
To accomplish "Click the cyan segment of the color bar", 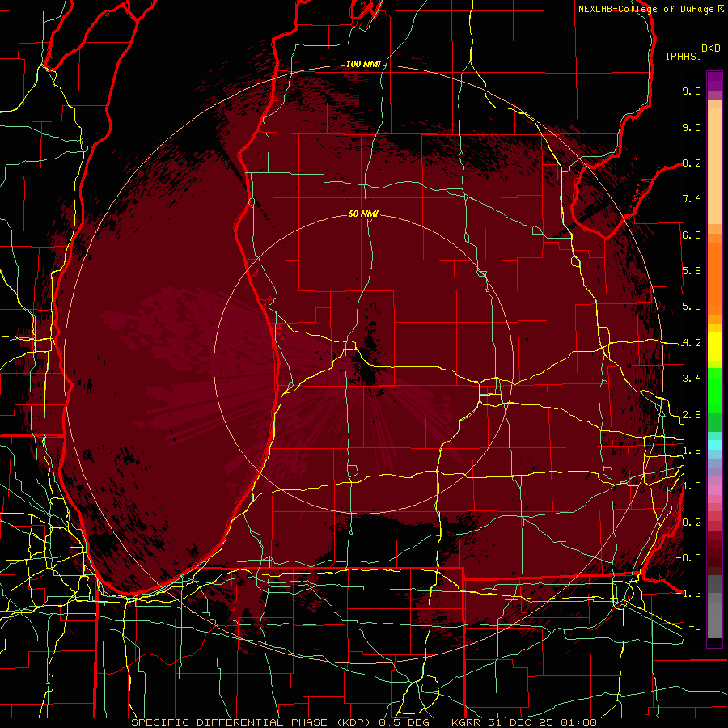I will [x=714, y=445].
